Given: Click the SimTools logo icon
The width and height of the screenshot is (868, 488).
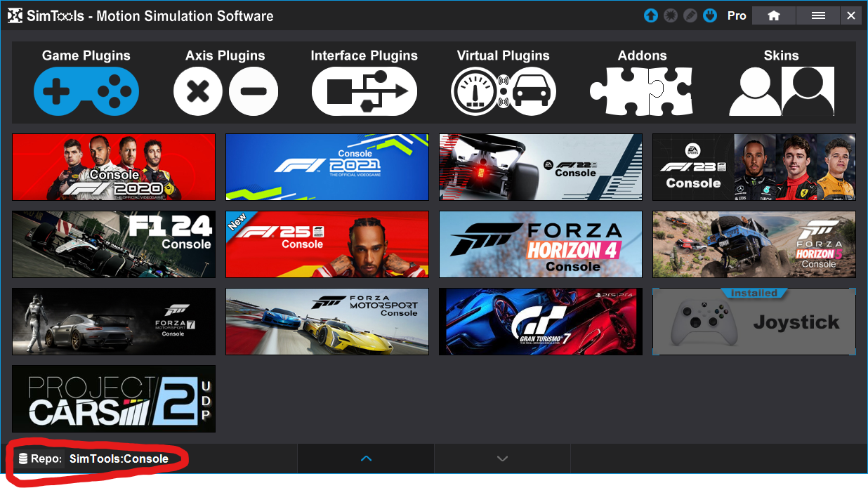Looking at the screenshot, I should pos(15,15).
